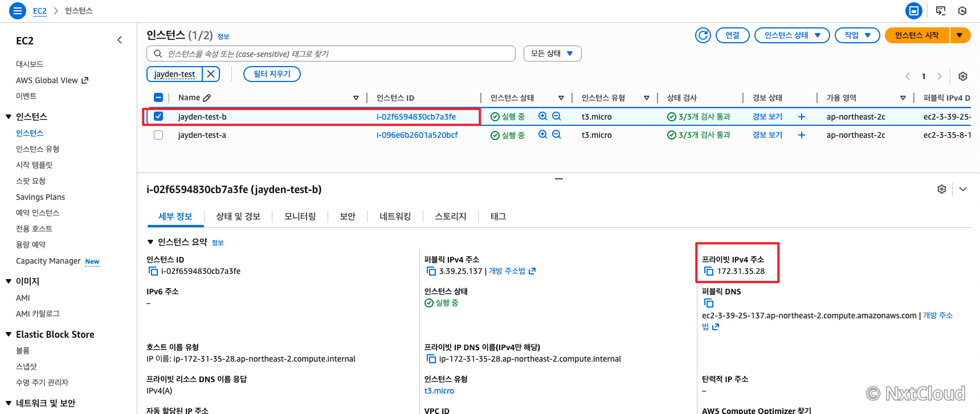Open Capacity Manager in sidebar
The image size is (980, 414).
pos(48,261)
